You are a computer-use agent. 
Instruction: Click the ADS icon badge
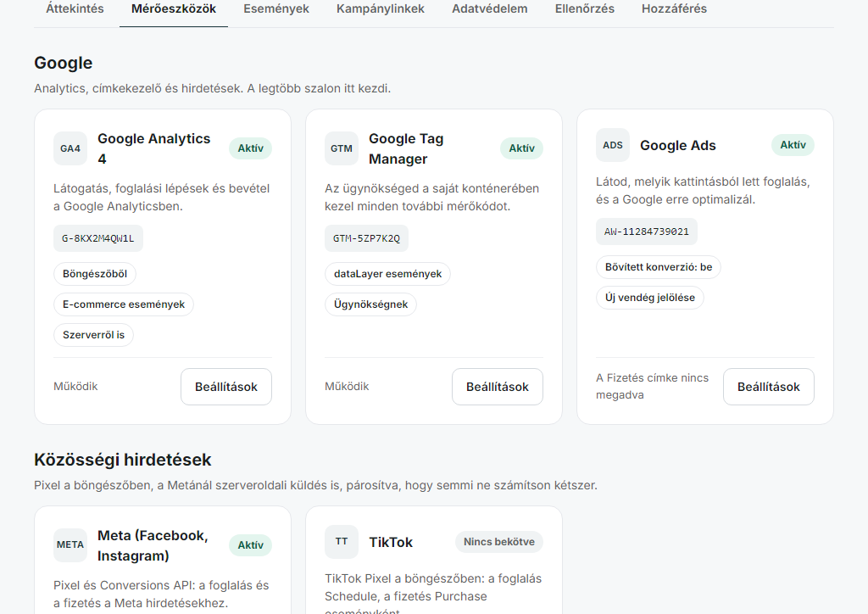pos(613,145)
